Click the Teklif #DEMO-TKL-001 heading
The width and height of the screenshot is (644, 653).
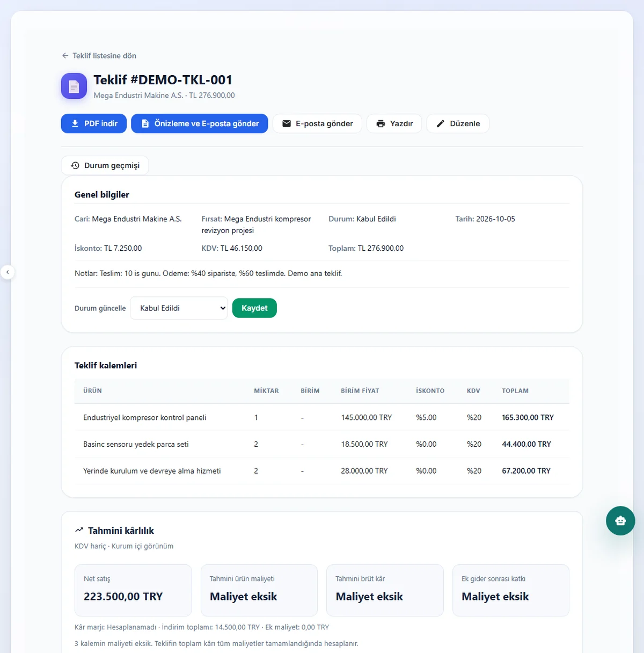163,80
